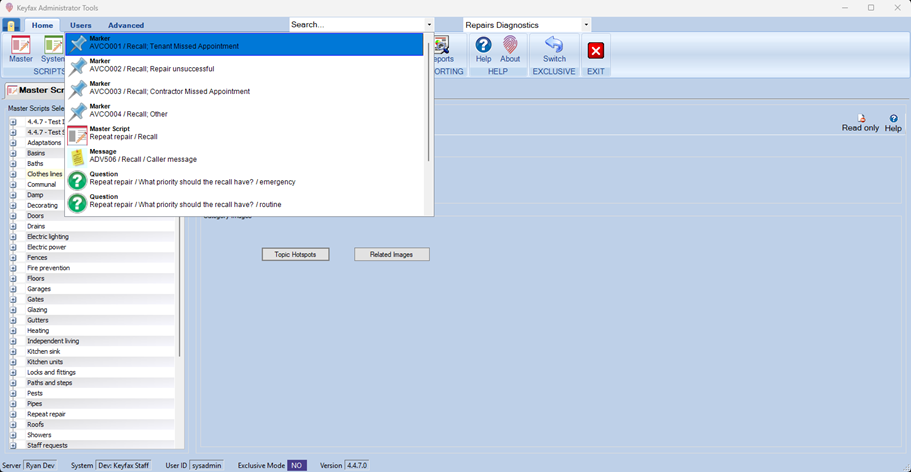Select the ADV506 Caller message result

coord(142,159)
